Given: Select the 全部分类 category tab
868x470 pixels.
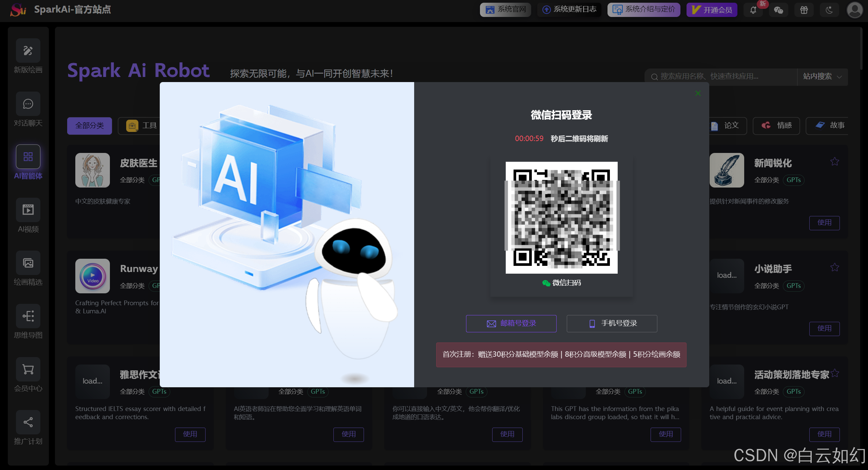Looking at the screenshot, I should [90, 126].
